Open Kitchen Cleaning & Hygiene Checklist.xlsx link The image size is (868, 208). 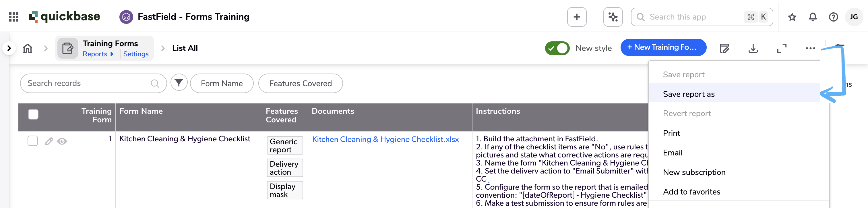[385, 139]
